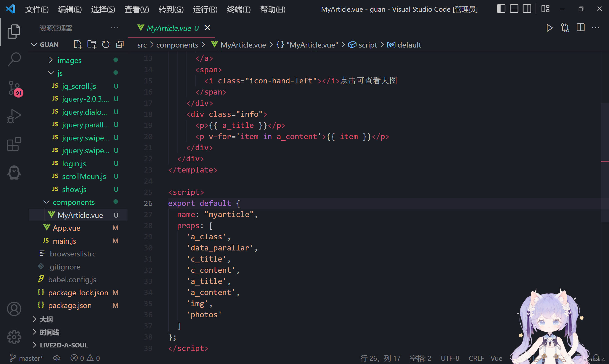Toggle secondary side bar visibility
Screen dimensions: 609x364
pyautogui.click(x=527, y=9)
